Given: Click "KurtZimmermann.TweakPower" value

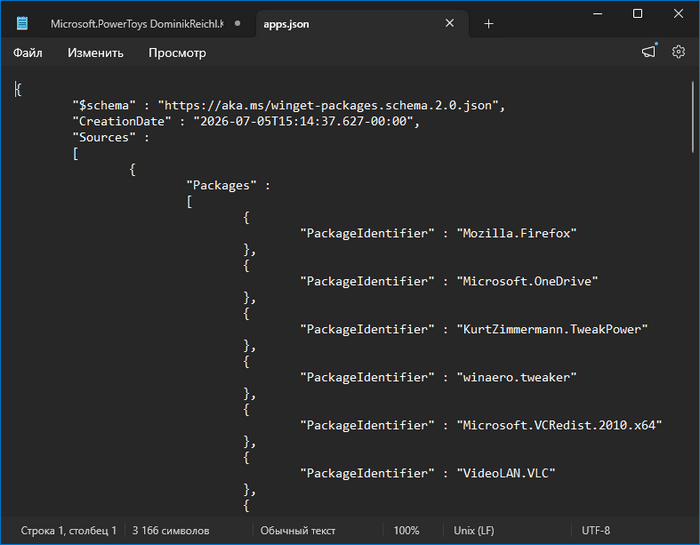Looking at the screenshot, I should (x=552, y=329).
